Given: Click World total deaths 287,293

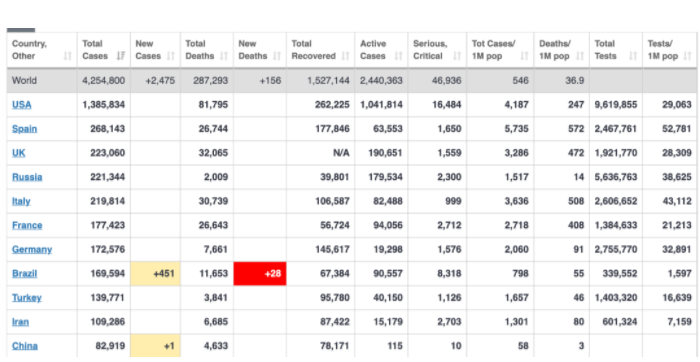Looking at the screenshot, I should pos(210,81).
